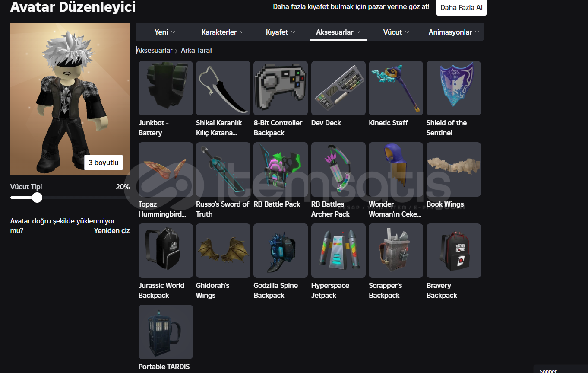Screen dimensions: 588x373
Task: Click the avatar preview image
Action: coord(70,99)
